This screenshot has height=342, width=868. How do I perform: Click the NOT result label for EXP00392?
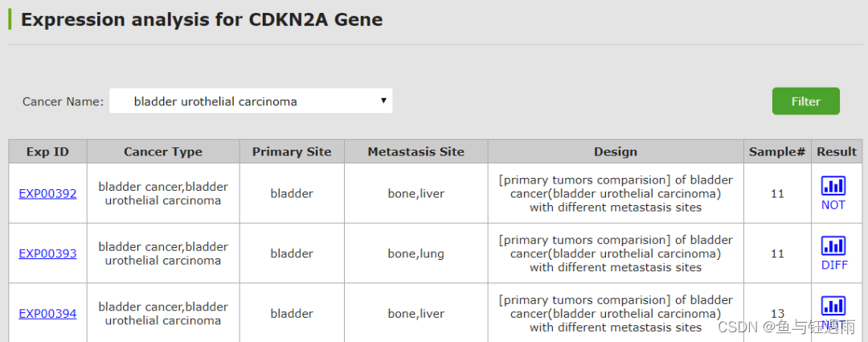(x=833, y=205)
